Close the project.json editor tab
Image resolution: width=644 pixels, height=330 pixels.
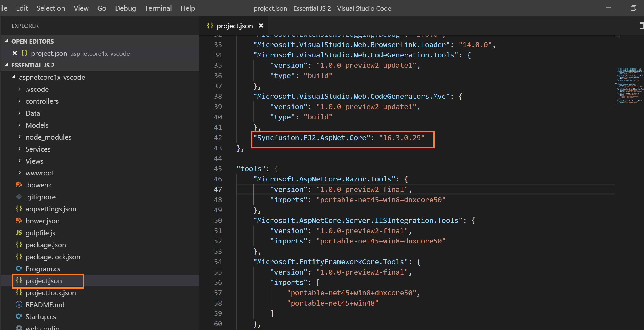point(261,26)
